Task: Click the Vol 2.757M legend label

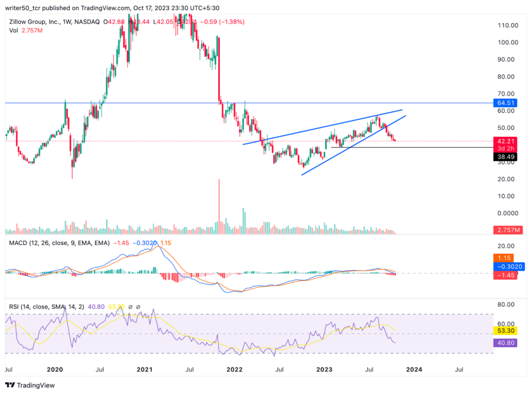Action: [26, 31]
